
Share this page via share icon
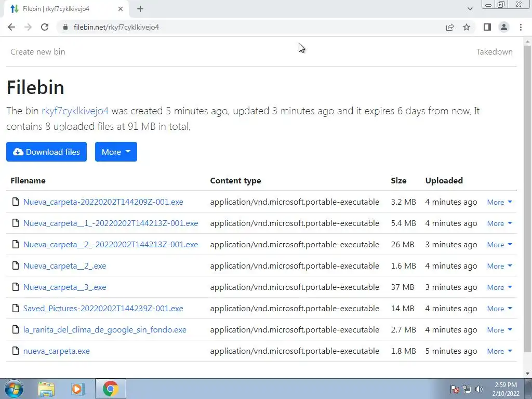pyautogui.click(x=450, y=27)
